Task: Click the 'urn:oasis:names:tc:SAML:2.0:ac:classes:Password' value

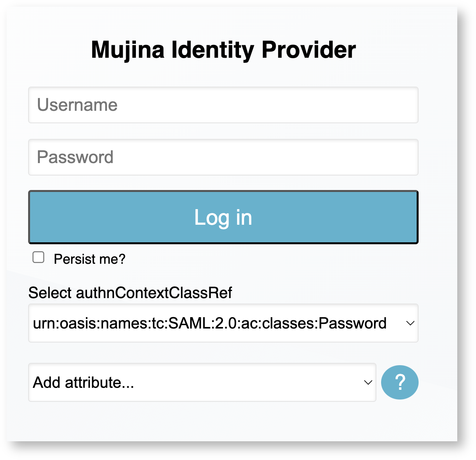Action: coord(210,323)
